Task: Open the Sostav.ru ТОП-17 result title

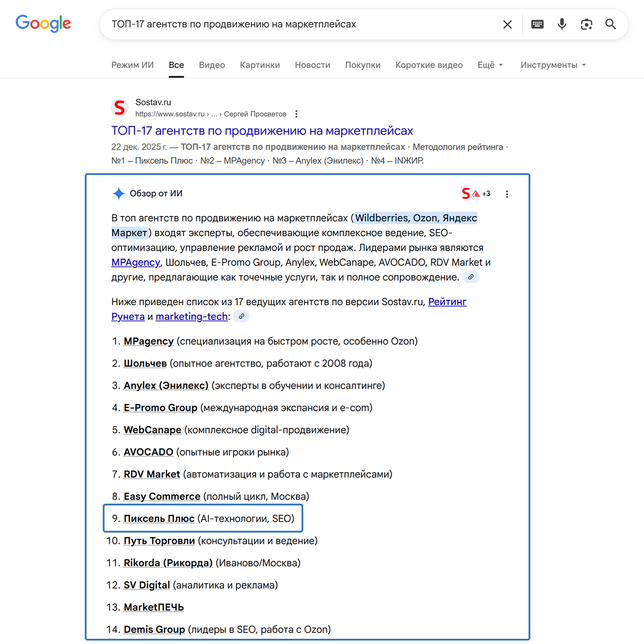Action: pyautogui.click(x=262, y=131)
